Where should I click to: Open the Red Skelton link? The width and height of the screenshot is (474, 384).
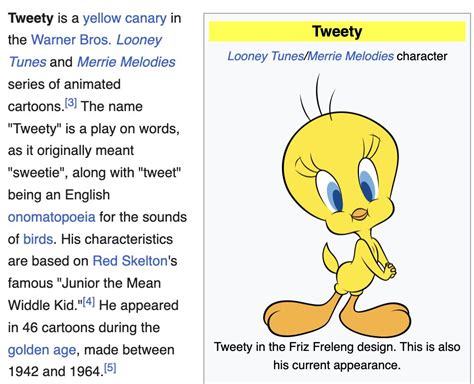(130, 261)
